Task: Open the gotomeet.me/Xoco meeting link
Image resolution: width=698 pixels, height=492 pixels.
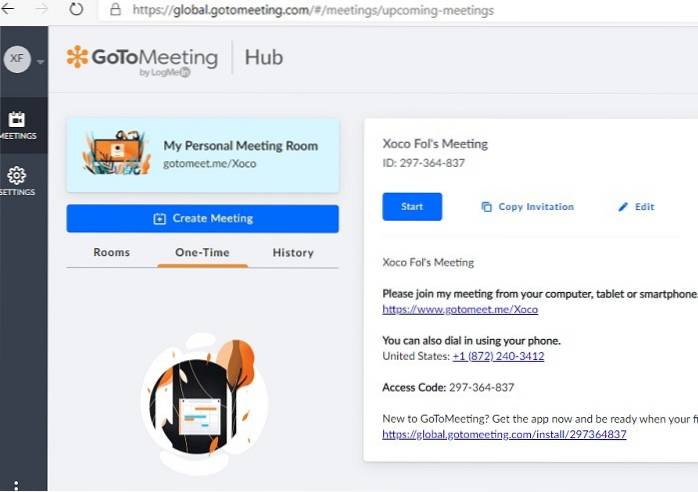Action: (x=460, y=310)
